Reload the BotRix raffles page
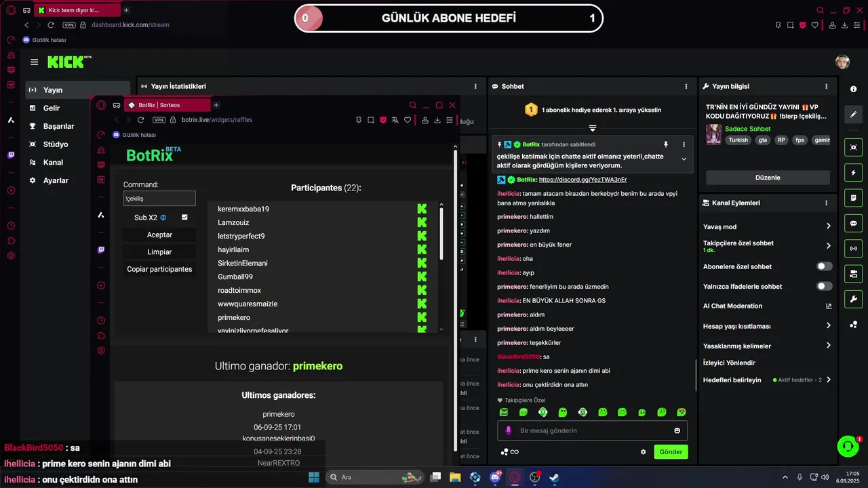The width and height of the screenshot is (868, 488). click(x=140, y=120)
